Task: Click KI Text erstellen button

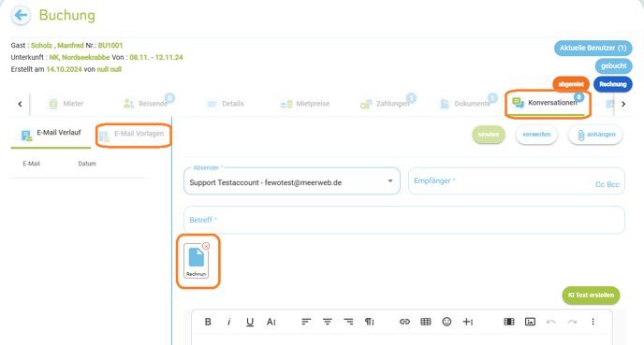Action: [591, 295]
